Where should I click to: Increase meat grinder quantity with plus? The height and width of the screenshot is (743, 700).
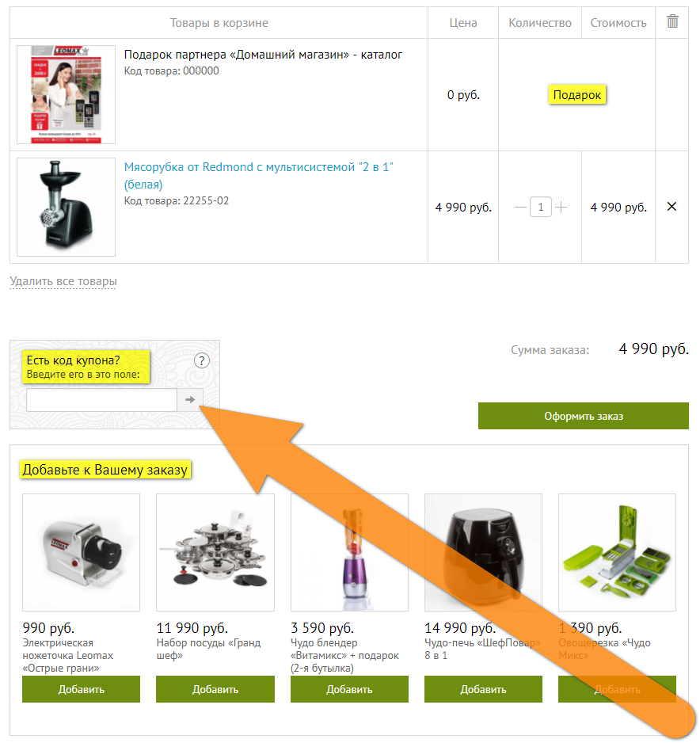click(561, 207)
